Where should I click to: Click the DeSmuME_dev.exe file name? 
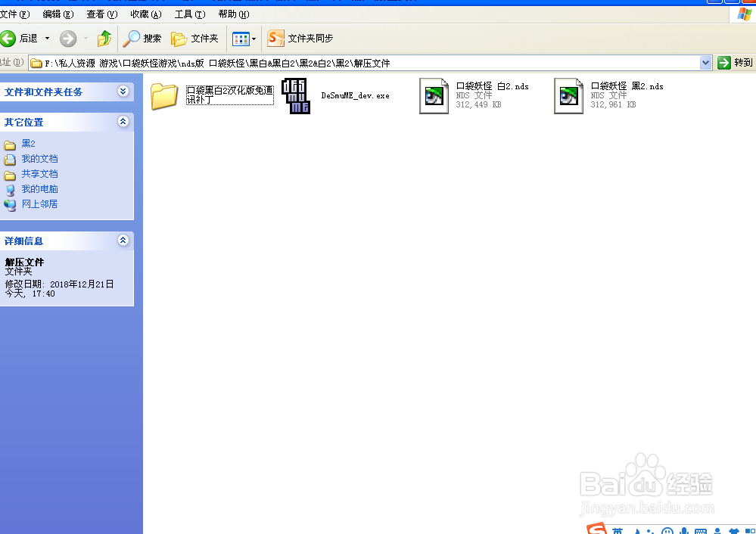point(356,95)
